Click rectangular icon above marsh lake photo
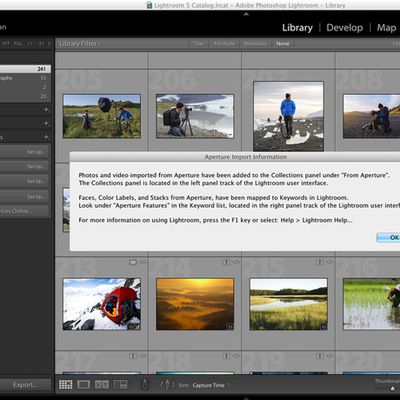Image resolution: width=400 pixels, height=400 pixels. pos(320,262)
